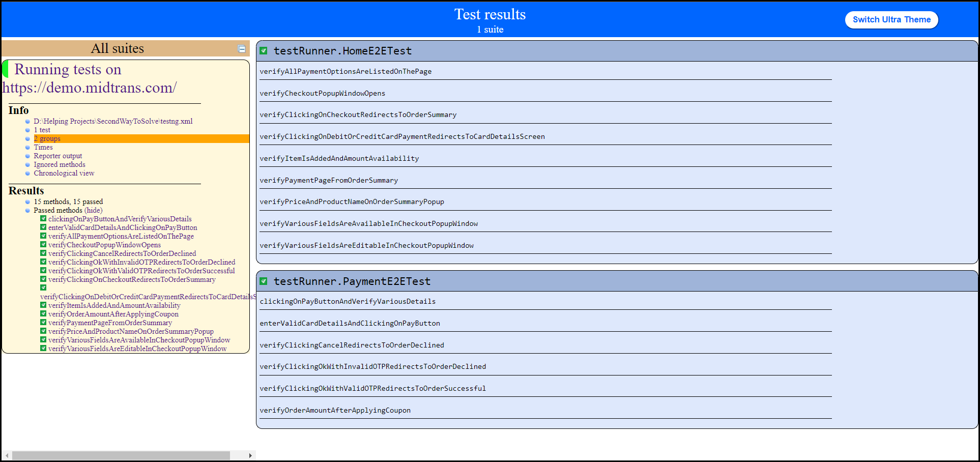Click the left arrow of the horizontal scrollbar
The image size is (980, 462).
click(6, 456)
